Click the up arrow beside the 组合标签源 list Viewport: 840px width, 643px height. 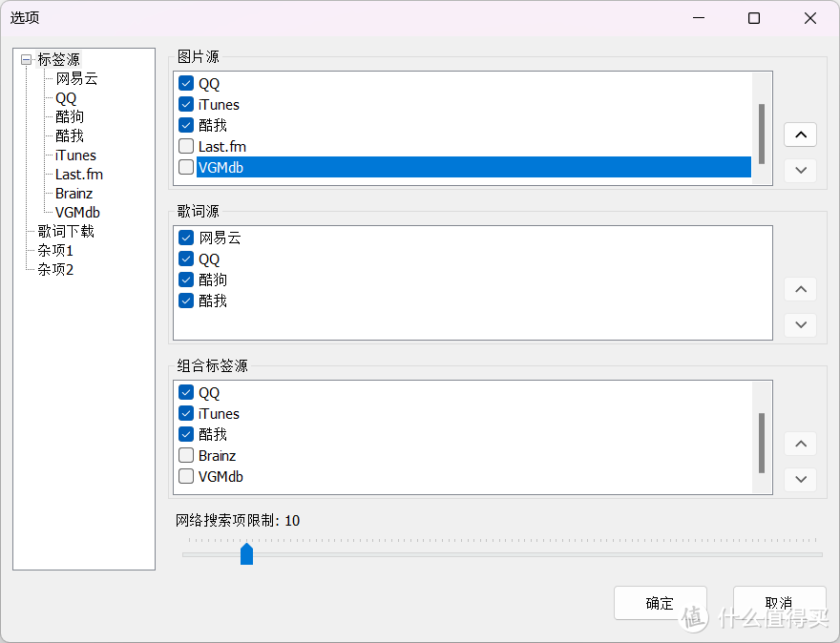[800, 443]
